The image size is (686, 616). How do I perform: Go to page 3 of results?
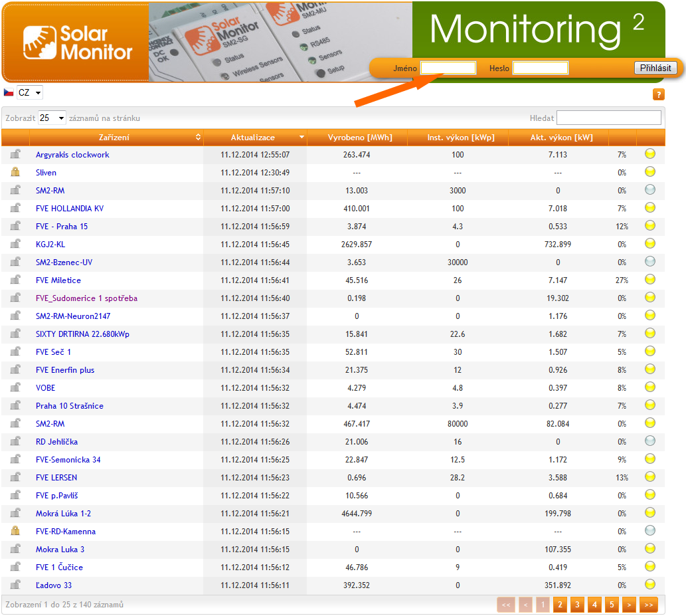tap(577, 605)
